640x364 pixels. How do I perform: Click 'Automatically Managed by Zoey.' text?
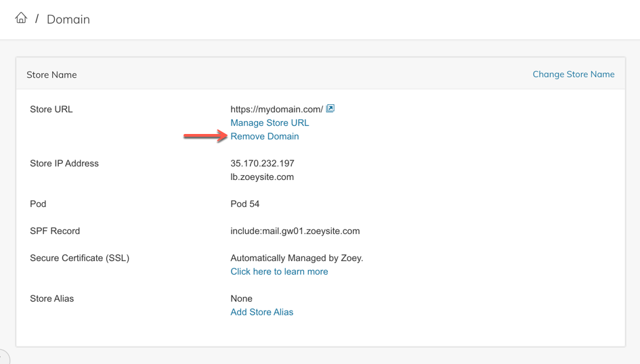click(x=297, y=258)
